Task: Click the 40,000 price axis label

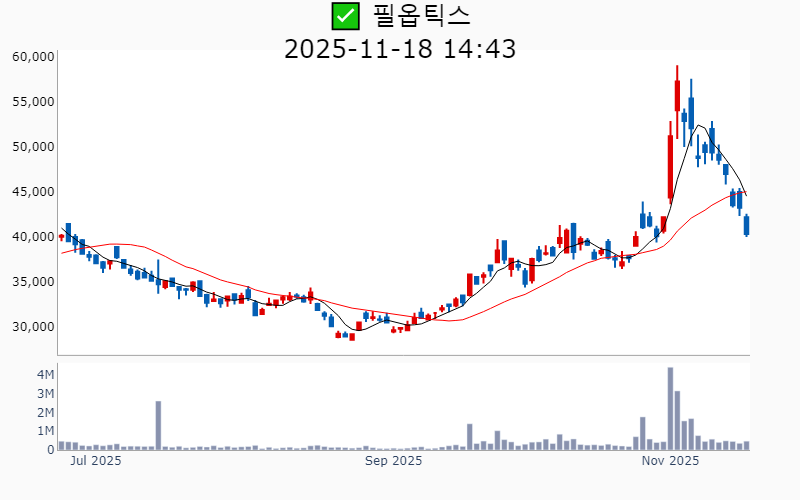Action: tap(32, 237)
